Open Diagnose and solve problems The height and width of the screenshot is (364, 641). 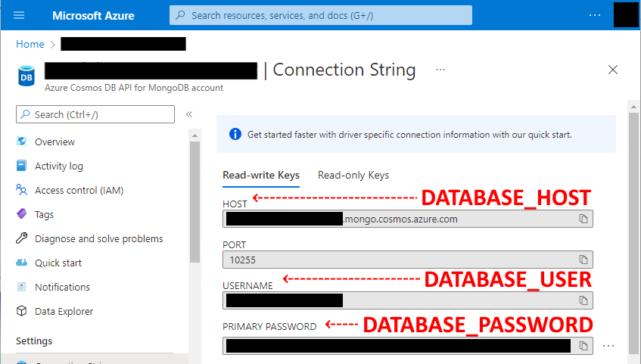point(99,238)
